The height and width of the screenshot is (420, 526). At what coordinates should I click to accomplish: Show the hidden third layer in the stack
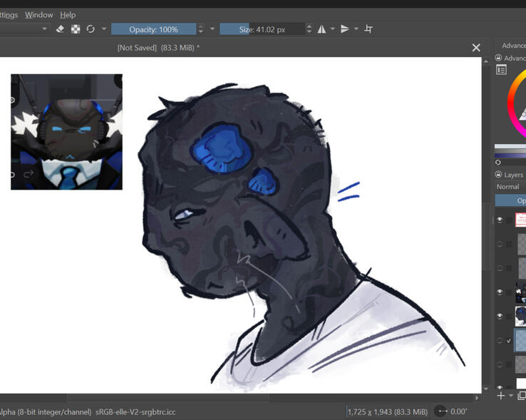click(x=500, y=268)
